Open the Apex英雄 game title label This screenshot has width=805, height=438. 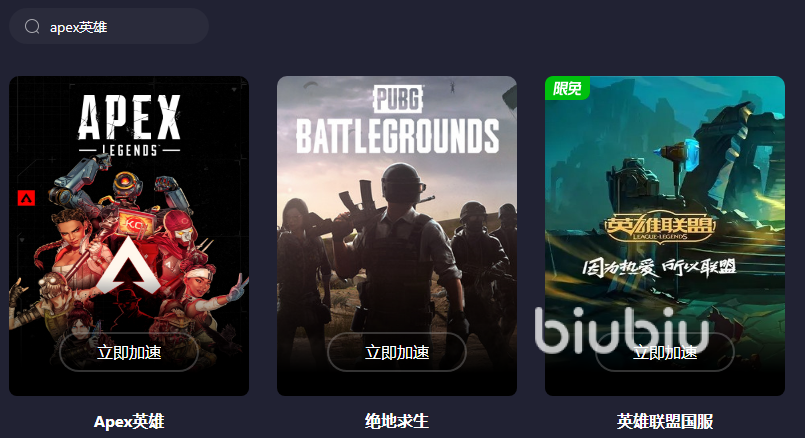click(x=129, y=422)
